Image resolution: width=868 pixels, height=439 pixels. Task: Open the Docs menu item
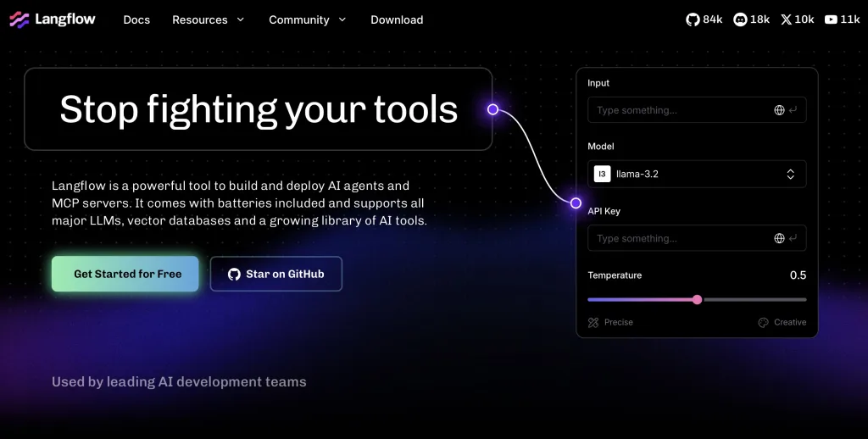point(136,20)
